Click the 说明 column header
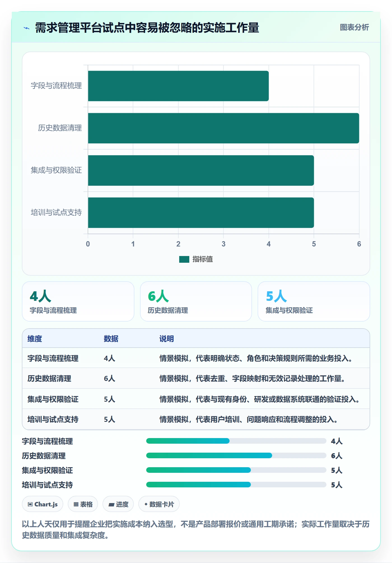 tap(167, 339)
